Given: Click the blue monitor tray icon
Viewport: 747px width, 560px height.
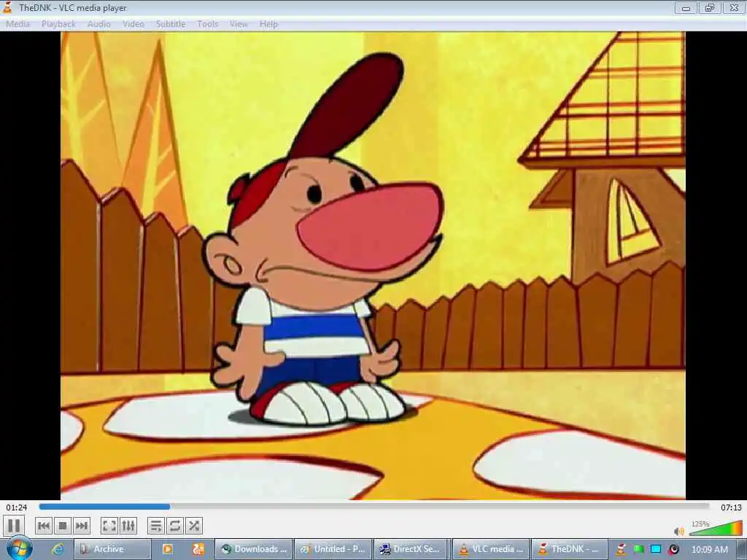Looking at the screenshot, I should (x=656, y=549).
